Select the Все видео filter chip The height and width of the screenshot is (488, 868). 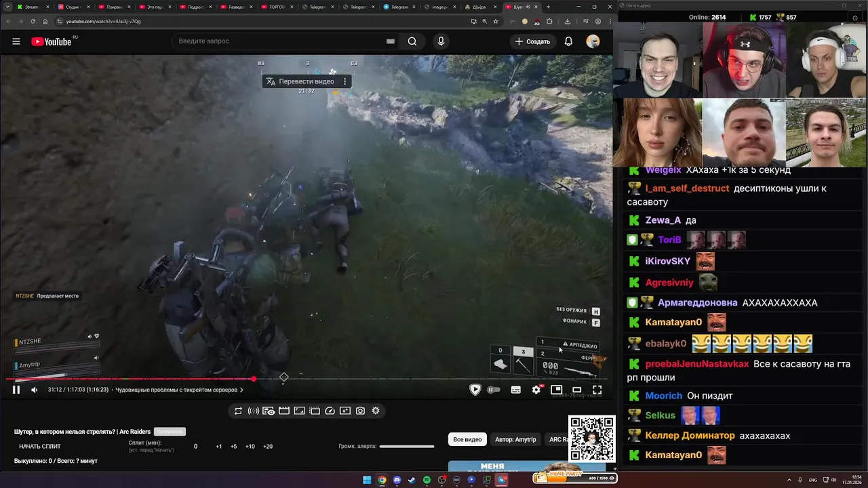point(467,439)
